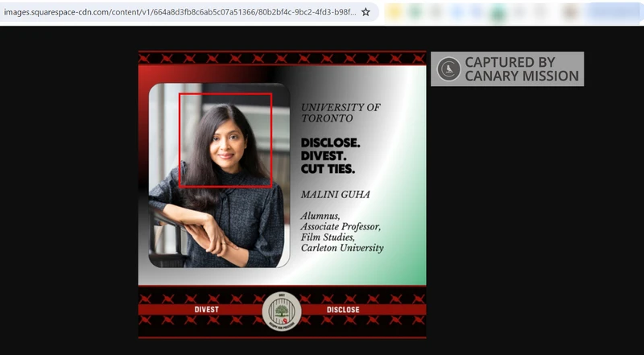The image size is (644, 355).
Task: Focus the squarespace-cdn URL address bar
Action: point(180,12)
